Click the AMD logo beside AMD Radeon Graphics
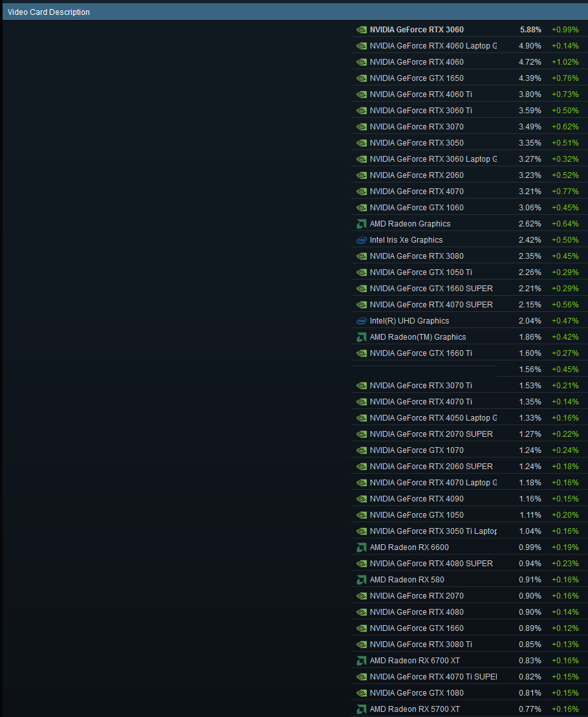 [361, 224]
